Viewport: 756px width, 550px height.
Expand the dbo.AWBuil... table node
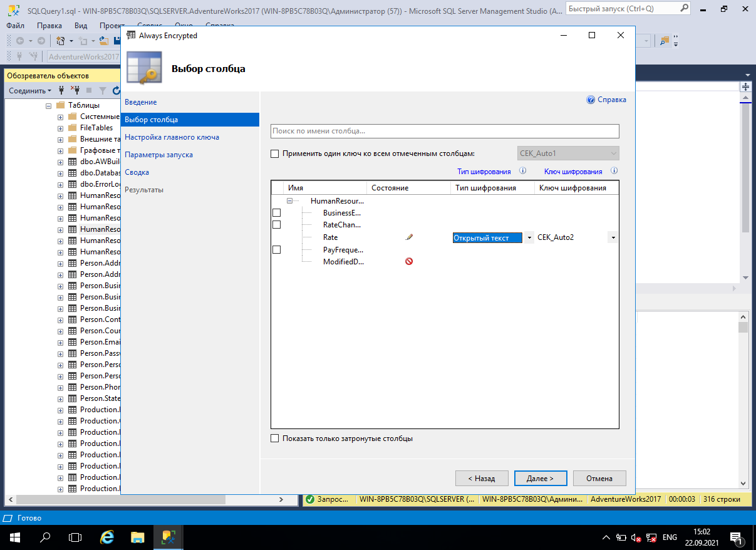(60, 162)
